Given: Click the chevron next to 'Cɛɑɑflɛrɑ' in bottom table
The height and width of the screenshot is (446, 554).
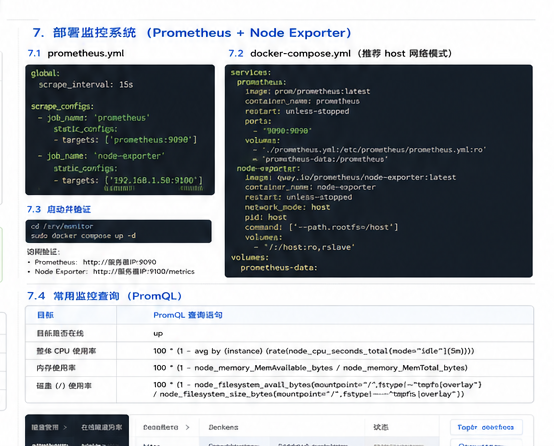Looking at the screenshot, I should [x=188, y=427].
